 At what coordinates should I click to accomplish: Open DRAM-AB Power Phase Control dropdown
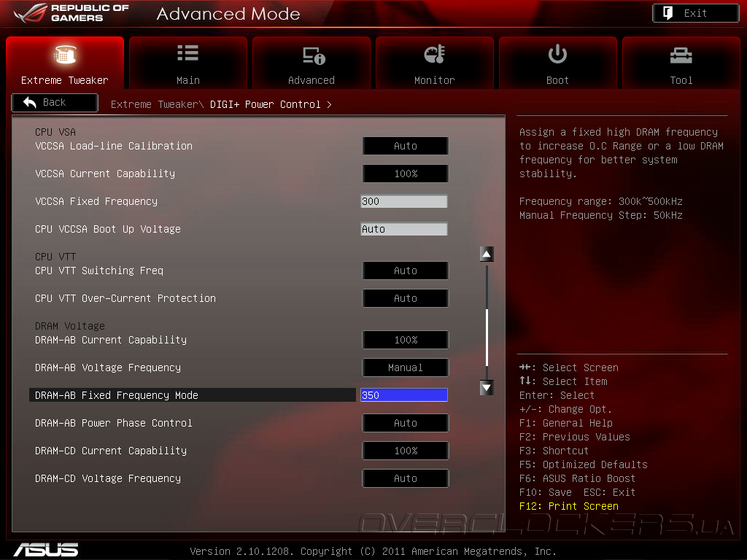point(406,423)
